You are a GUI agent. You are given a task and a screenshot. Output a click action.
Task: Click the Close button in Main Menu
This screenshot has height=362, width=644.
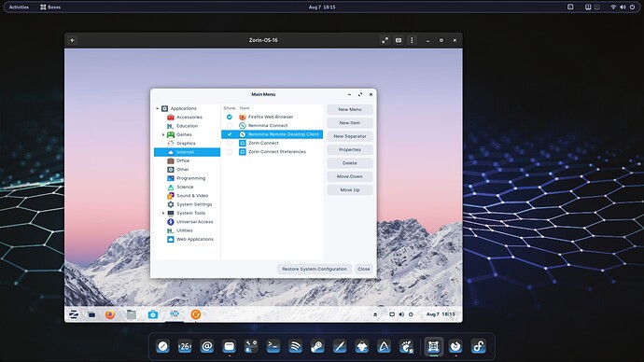pos(363,269)
